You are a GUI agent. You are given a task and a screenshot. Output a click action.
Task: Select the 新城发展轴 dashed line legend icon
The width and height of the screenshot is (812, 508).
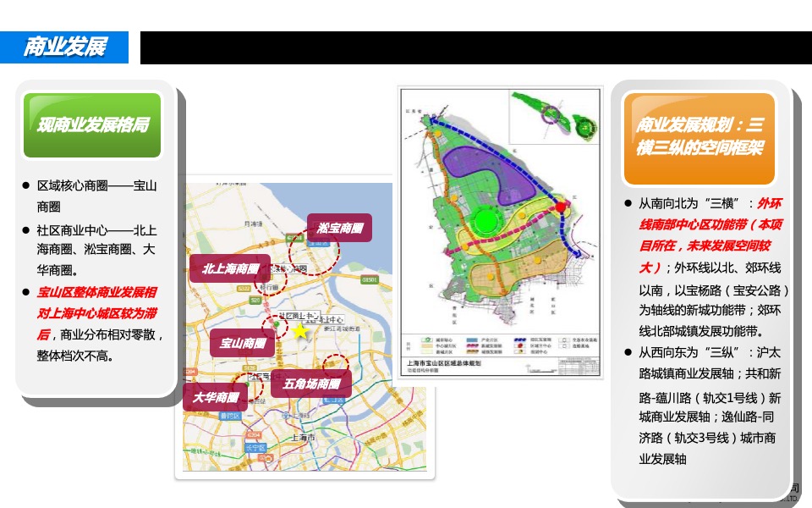471,345
